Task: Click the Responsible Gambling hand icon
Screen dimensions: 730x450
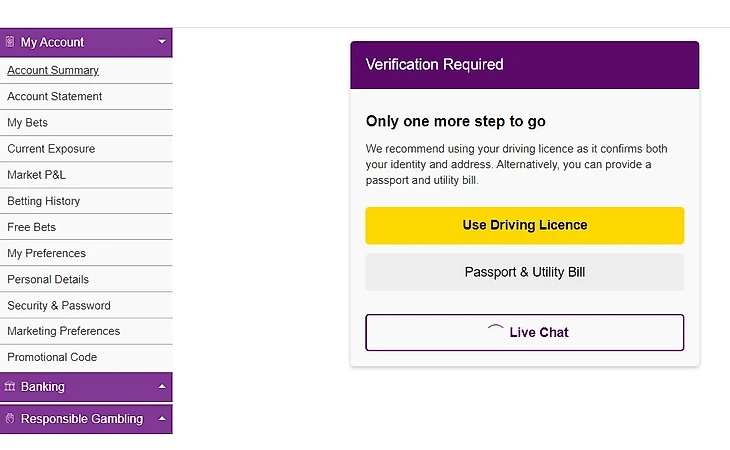Action: [10, 418]
